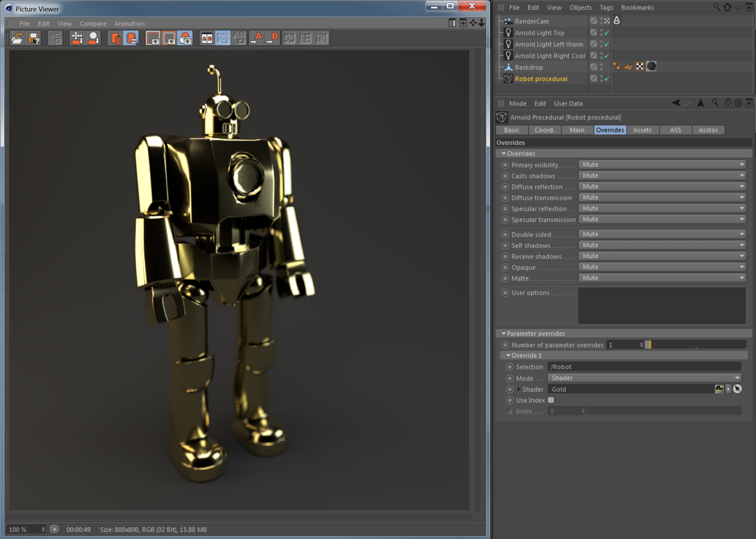Screen dimensions: 756x539
Task: Switch to the Assets tab
Action: click(643, 130)
